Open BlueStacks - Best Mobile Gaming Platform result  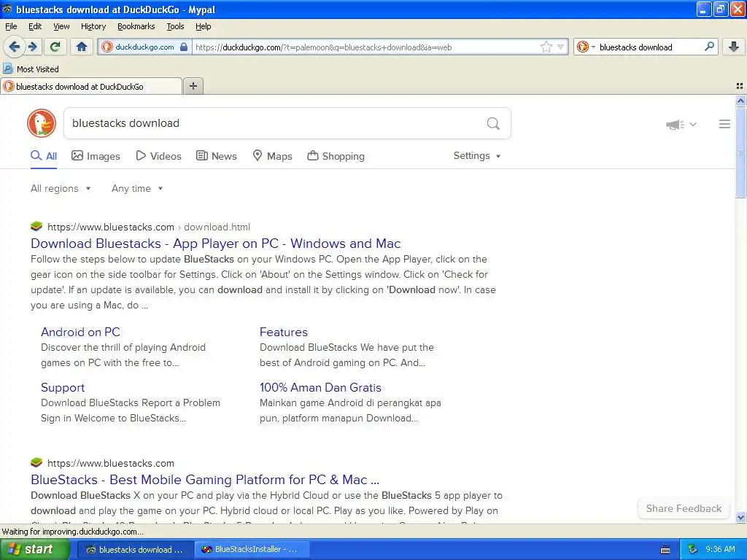coord(205,480)
